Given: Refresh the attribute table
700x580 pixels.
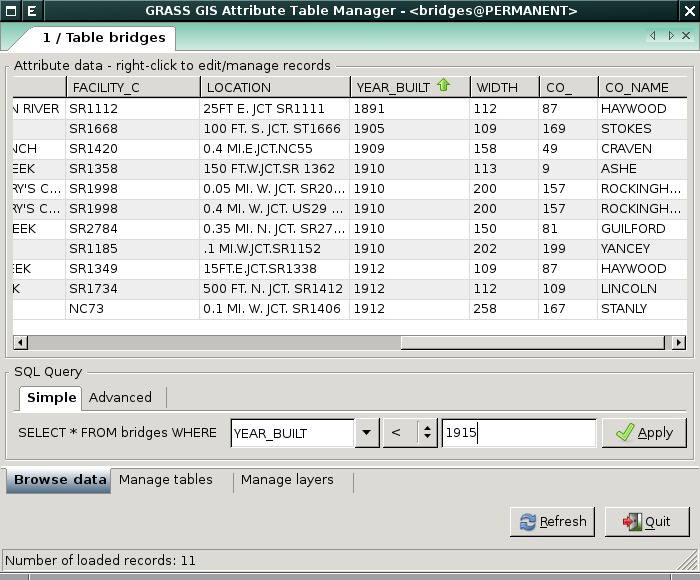Looking at the screenshot, I should (553, 522).
